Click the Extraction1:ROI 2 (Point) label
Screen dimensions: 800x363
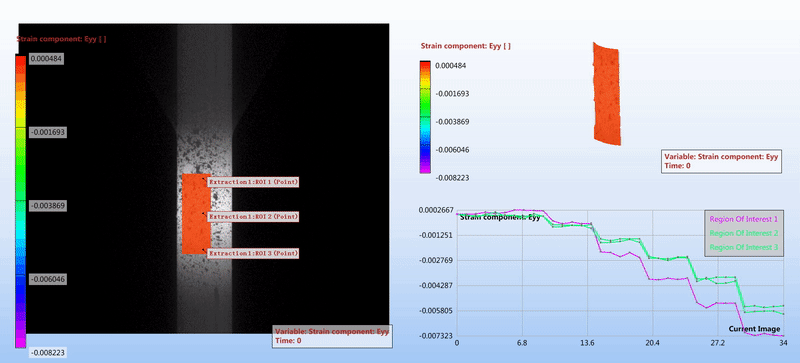[x=253, y=217]
